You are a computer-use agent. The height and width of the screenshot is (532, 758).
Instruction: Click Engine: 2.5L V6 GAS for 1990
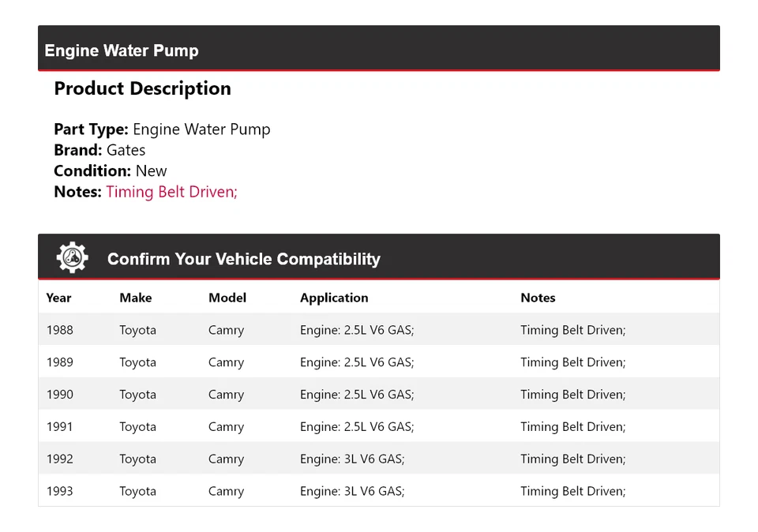pos(357,394)
